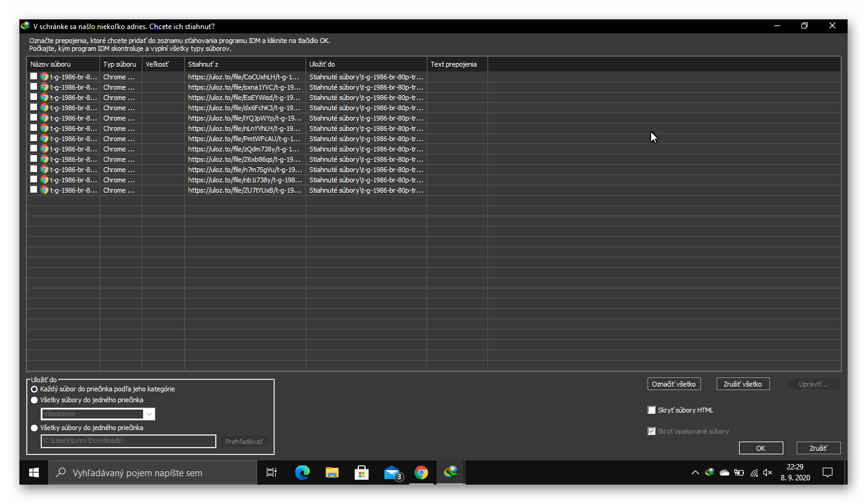
Task: Click the Internet Download Manager taskbar icon
Action: (450, 472)
